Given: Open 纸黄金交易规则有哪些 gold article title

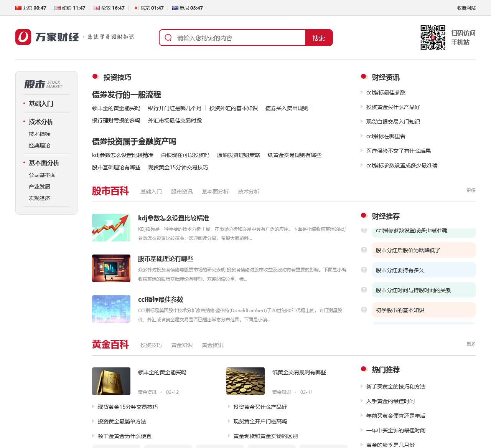Looking at the screenshot, I should [x=299, y=372].
